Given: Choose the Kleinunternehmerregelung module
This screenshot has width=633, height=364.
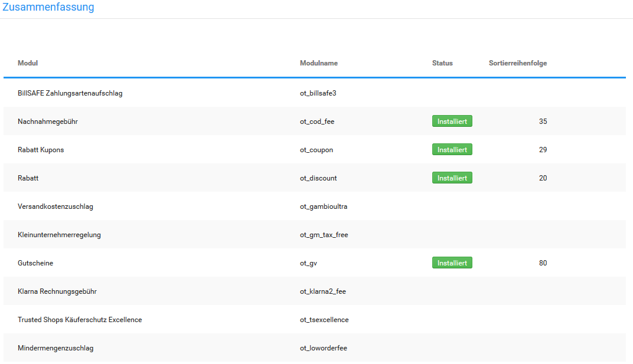Looking at the screenshot, I should click(59, 235).
